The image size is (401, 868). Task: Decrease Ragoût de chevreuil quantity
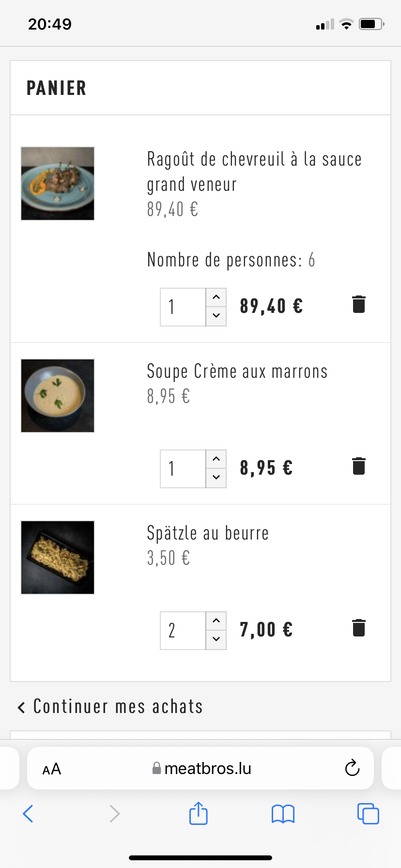click(x=216, y=316)
